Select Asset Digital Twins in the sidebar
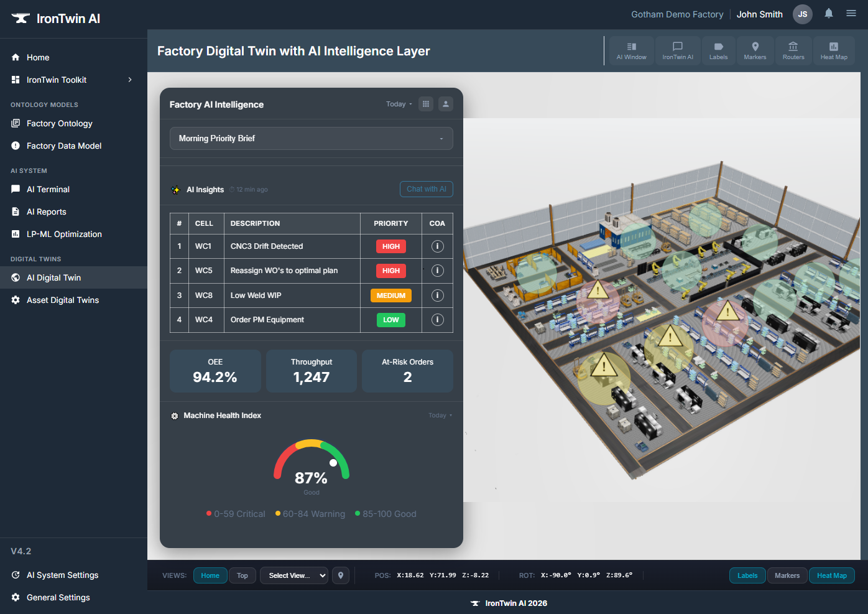The image size is (868, 614). tap(62, 300)
